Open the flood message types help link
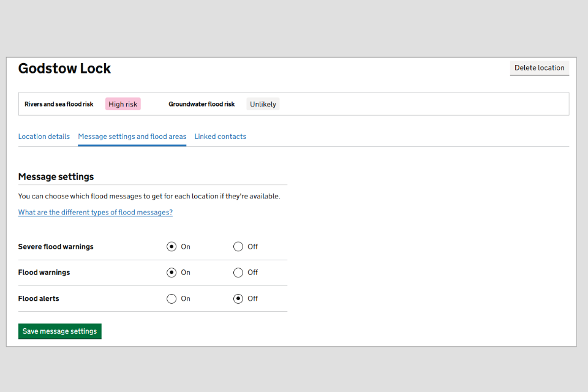Viewport: 588px width, 392px height. click(96, 213)
